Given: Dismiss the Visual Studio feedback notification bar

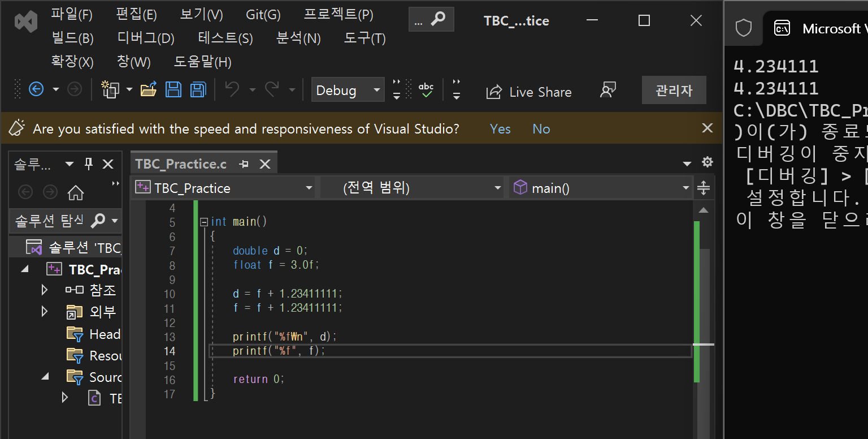Looking at the screenshot, I should 707,128.
